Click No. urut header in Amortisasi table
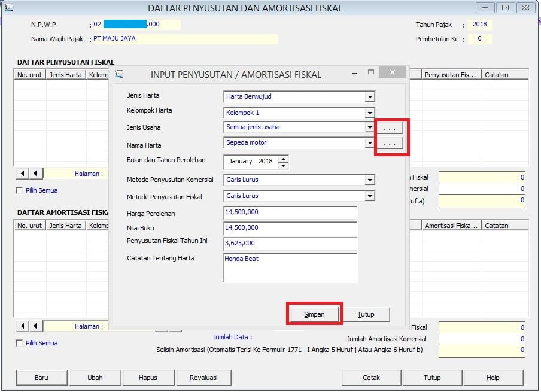Viewport: 541px width, 392px height. pyautogui.click(x=30, y=226)
